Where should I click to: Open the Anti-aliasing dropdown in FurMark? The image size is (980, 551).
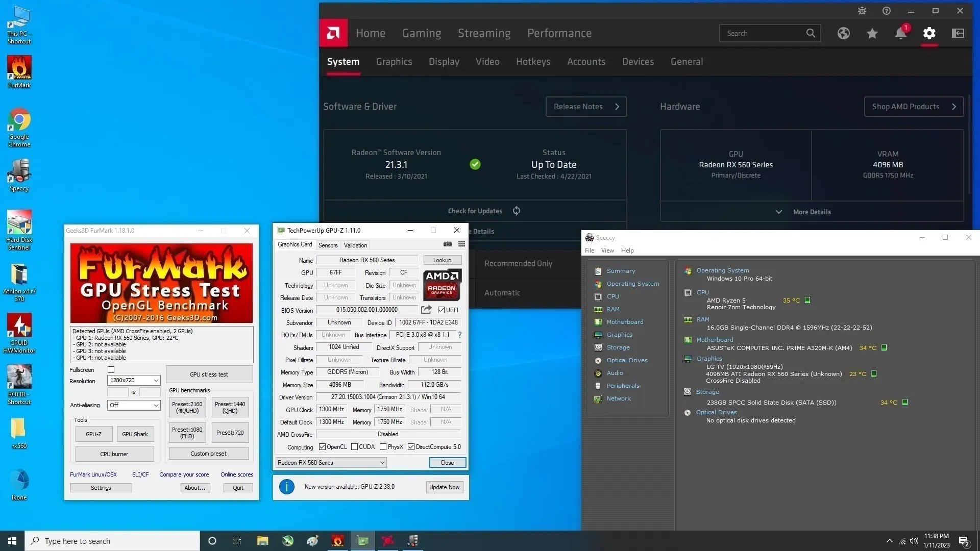point(134,405)
